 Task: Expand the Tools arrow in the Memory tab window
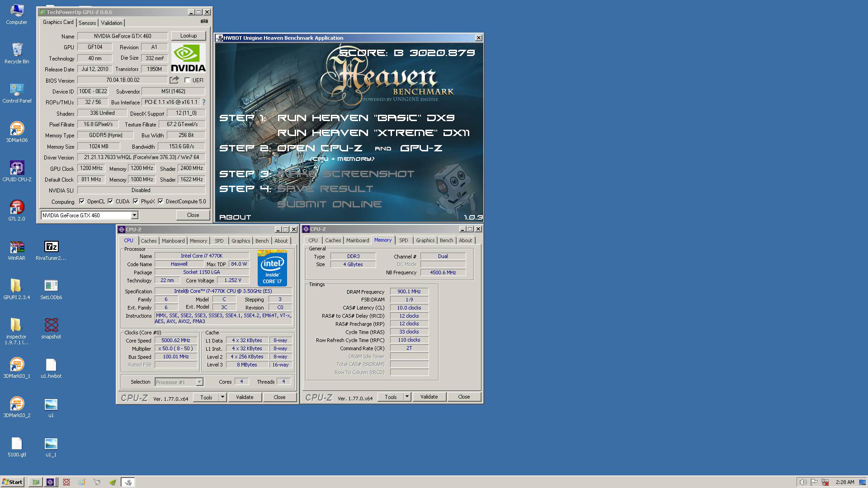point(407,397)
